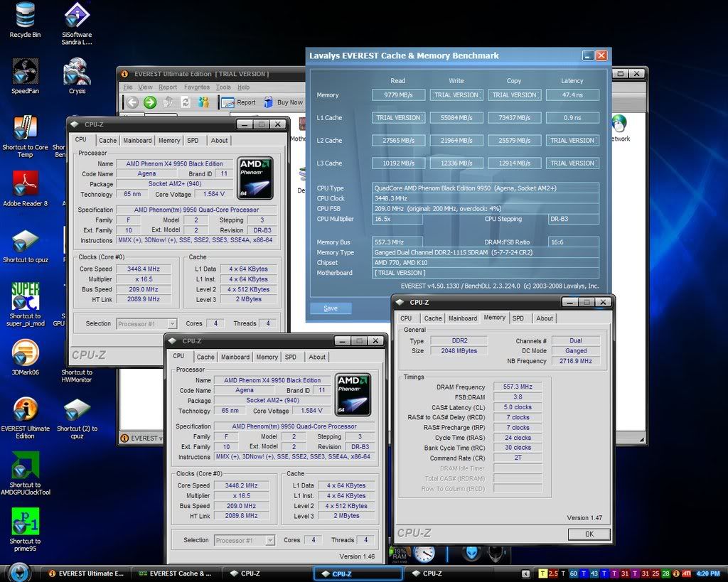Image resolution: width=728 pixels, height=582 pixels.
Task: Click the Chipset value "AMD 770, AMD K10"
Action: [x=486, y=262]
